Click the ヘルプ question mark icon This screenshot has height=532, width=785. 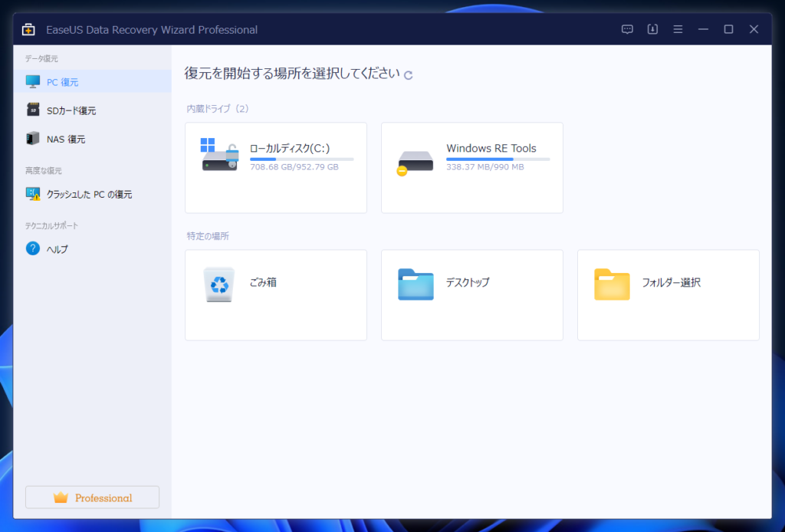[33, 248]
